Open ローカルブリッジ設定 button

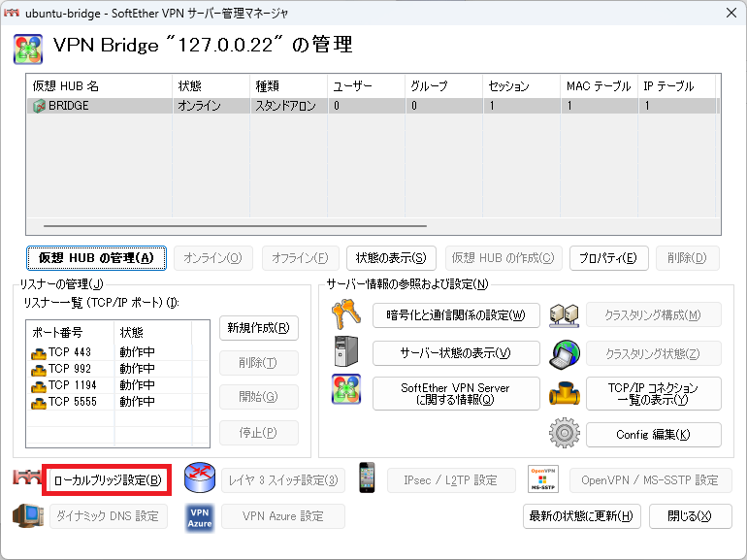coord(108,479)
